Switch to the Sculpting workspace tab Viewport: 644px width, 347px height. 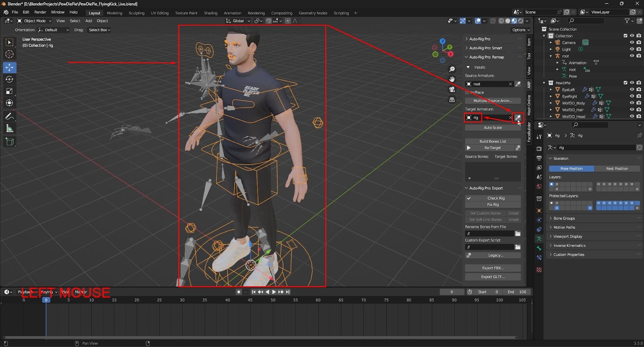(x=136, y=13)
